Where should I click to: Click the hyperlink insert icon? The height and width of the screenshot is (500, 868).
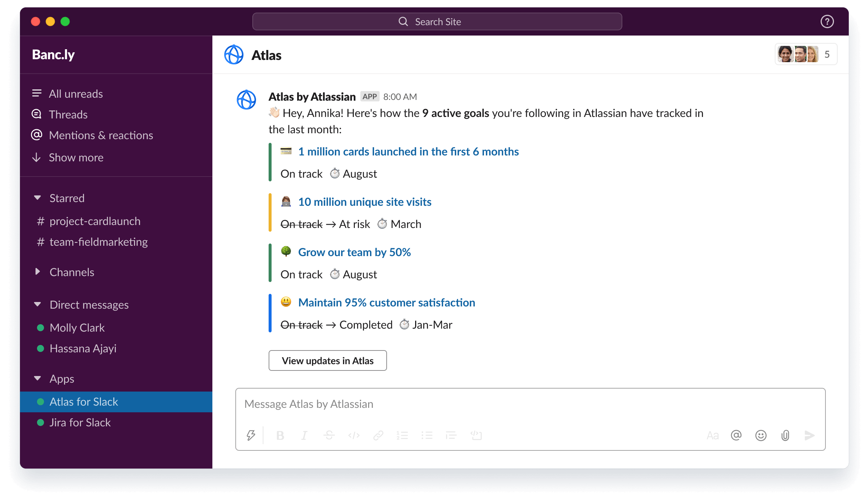pos(377,435)
